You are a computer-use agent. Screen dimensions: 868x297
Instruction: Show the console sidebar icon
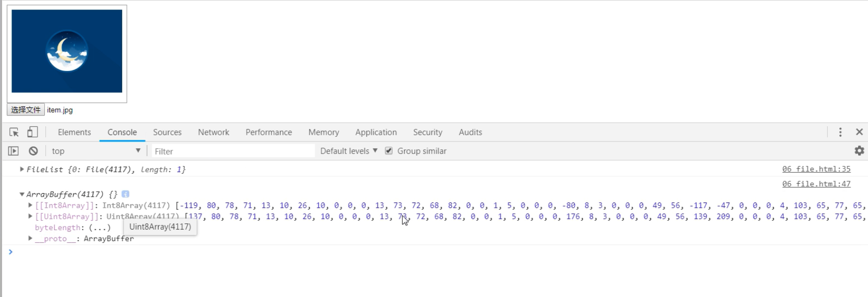coord(14,151)
